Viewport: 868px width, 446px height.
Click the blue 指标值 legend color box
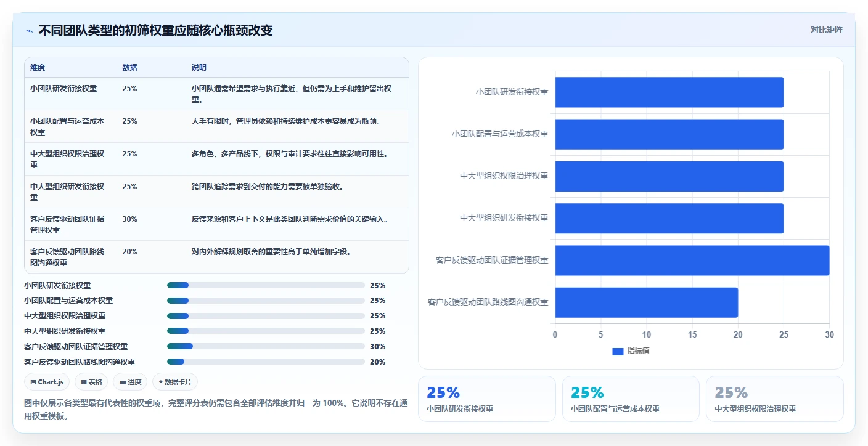(618, 352)
